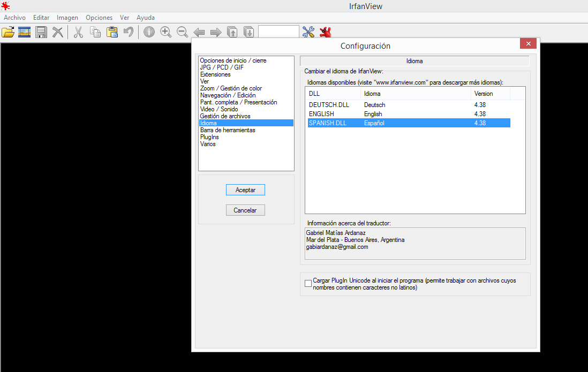Open the Settings tools icon

pos(308,32)
